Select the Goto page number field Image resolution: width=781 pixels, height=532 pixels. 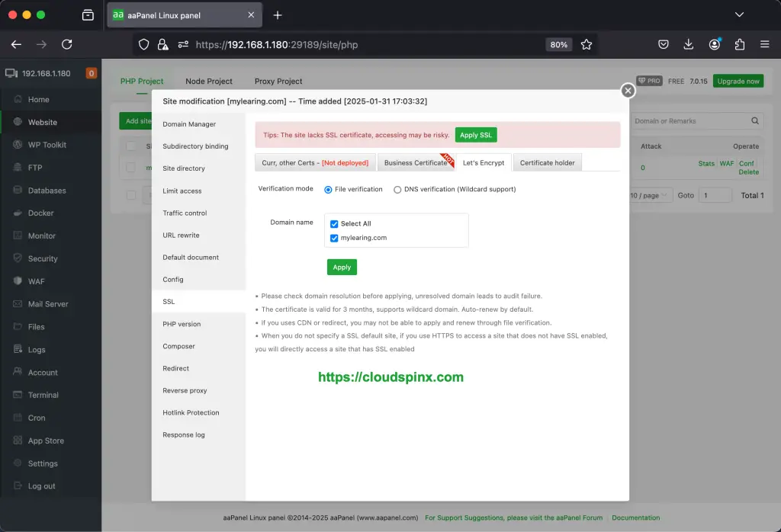pos(715,195)
